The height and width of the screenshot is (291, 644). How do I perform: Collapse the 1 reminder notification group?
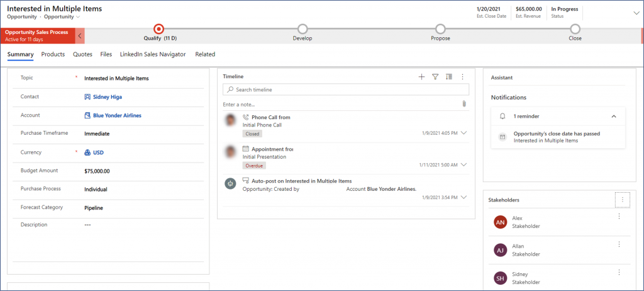(x=614, y=116)
